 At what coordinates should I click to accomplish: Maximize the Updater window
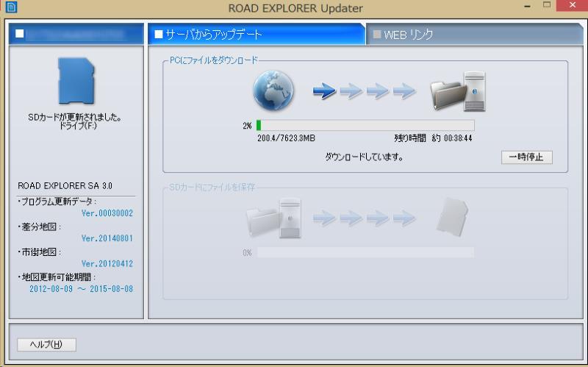[547, 5]
